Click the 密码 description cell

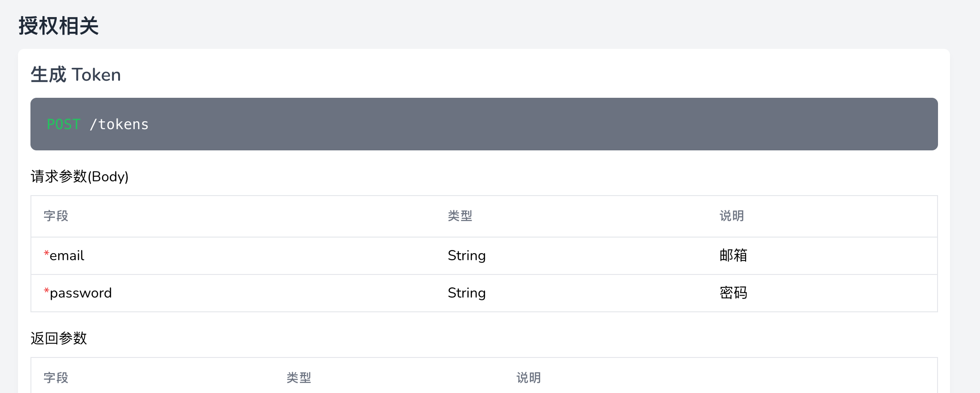(x=733, y=293)
